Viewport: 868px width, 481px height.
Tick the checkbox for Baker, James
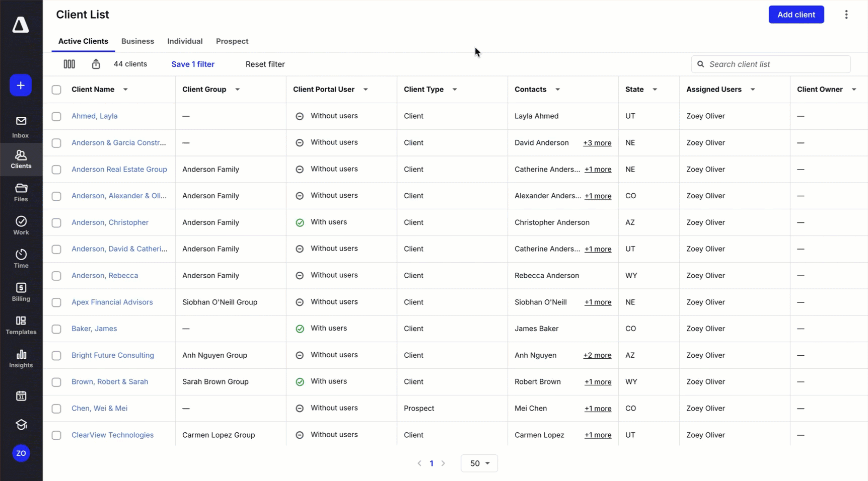(56, 329)
